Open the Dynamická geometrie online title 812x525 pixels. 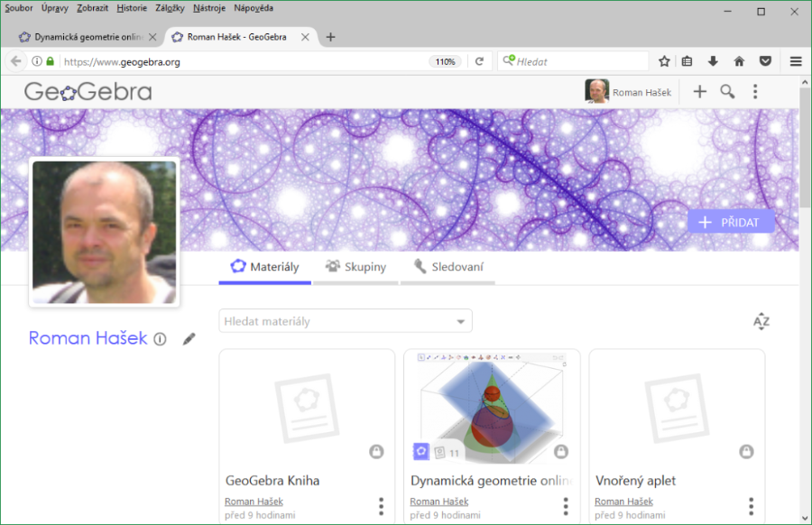tap(492, 481)
